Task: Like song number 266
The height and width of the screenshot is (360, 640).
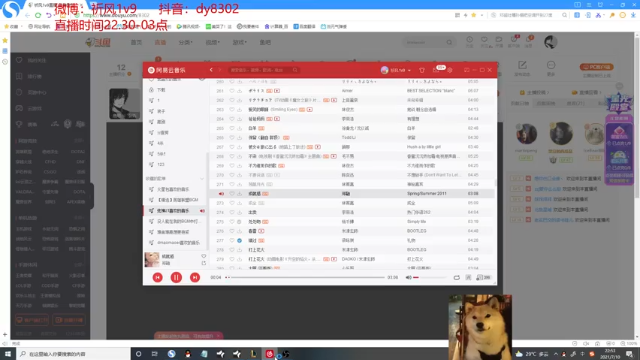Action: point(232,138)
